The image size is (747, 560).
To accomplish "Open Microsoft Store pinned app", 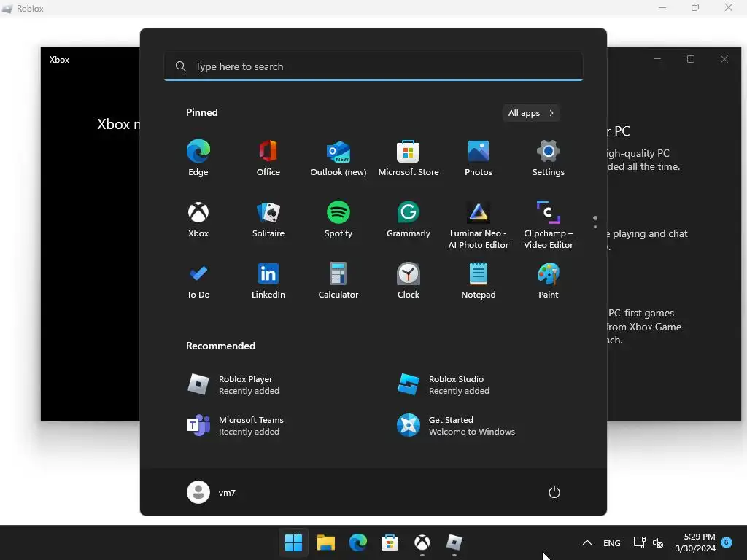I will [x=409, y=158].
